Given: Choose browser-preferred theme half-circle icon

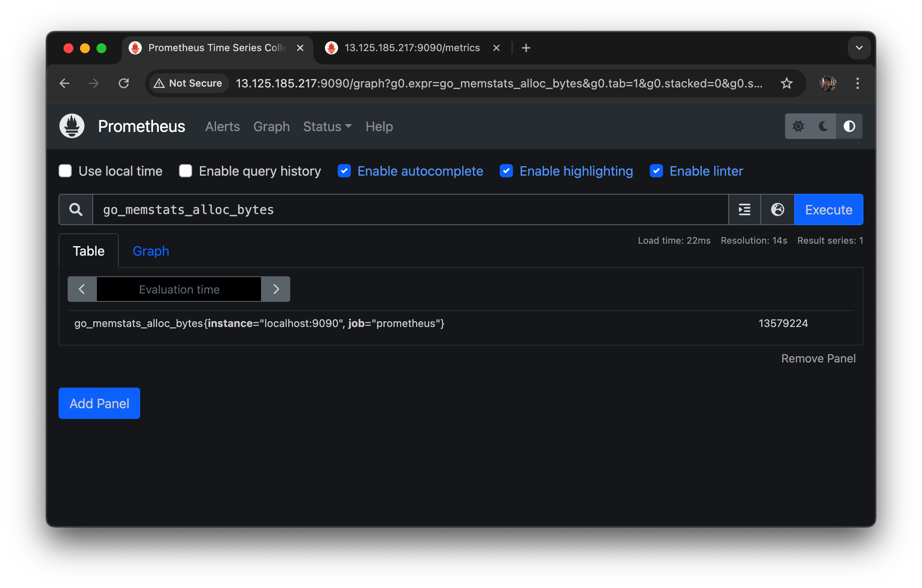Looking at the screenshot, I should 849,126.
